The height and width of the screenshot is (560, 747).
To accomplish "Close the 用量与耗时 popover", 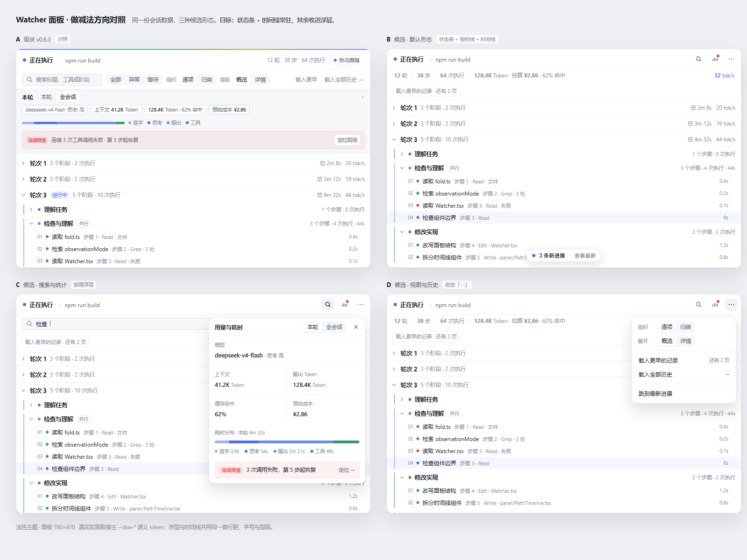I will coord(356,327).
